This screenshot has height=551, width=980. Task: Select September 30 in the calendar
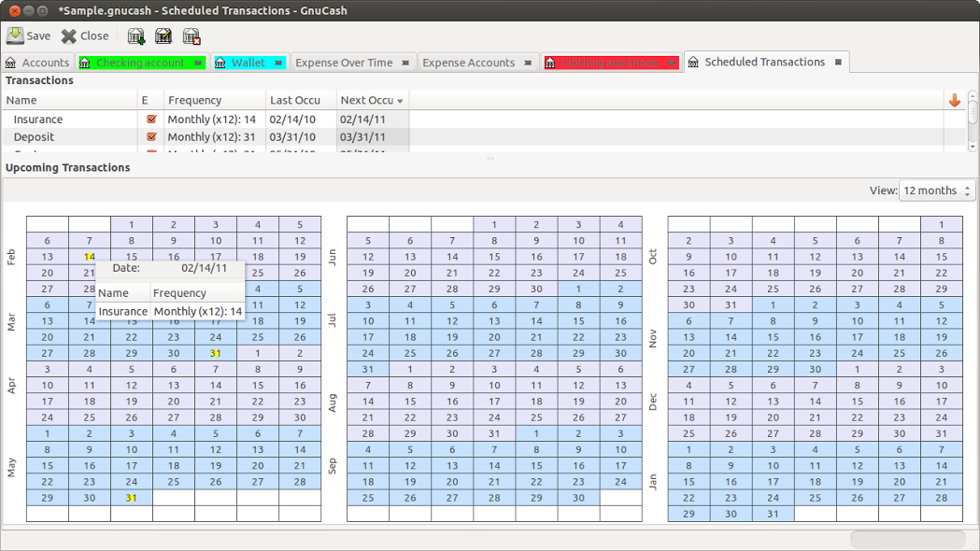[x=578, y=498]
